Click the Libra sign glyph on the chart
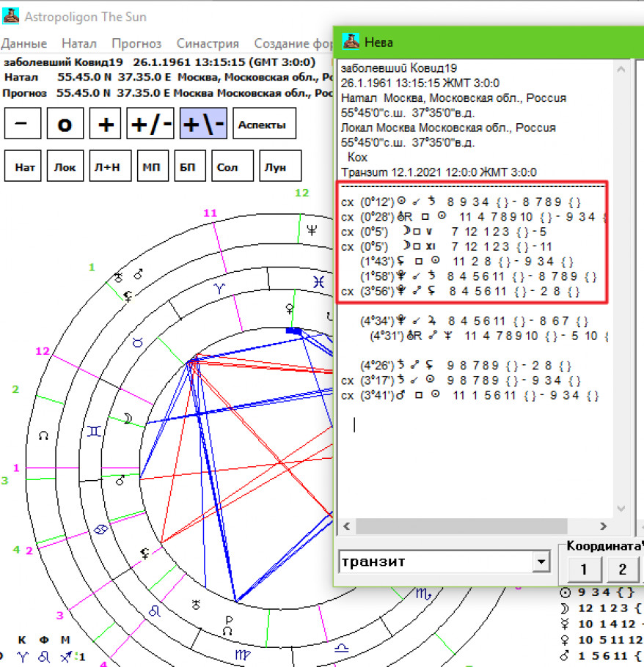 [342, 648]
